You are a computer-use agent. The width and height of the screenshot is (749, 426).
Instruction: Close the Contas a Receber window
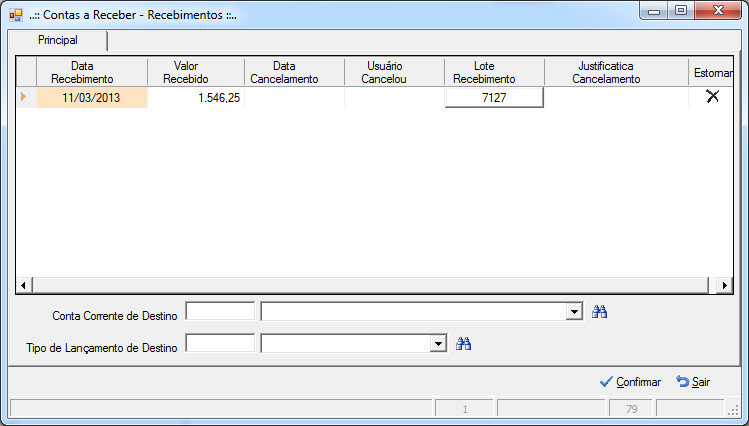tap(718, 11)
